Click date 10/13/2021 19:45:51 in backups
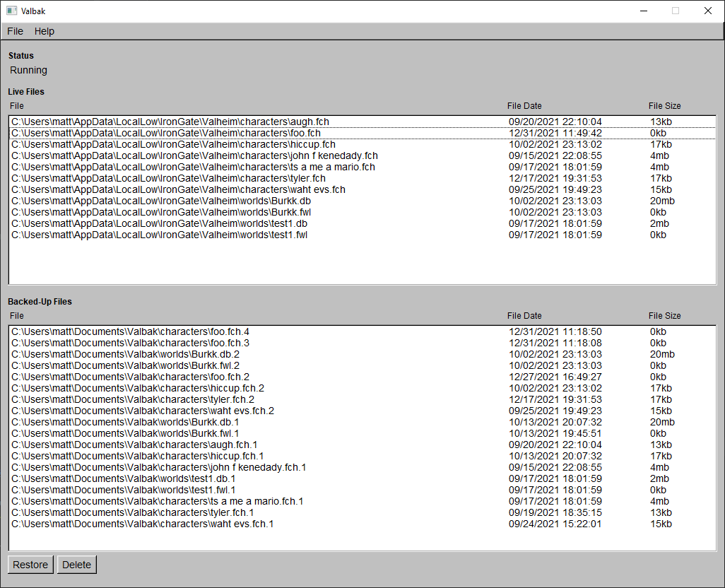This screenshot has height=588, width=725. pyautogui.click(x=555, y=434)
